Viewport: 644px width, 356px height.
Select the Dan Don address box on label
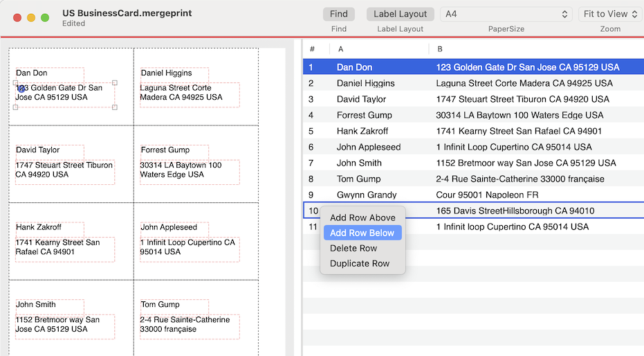tap(65, 95)
